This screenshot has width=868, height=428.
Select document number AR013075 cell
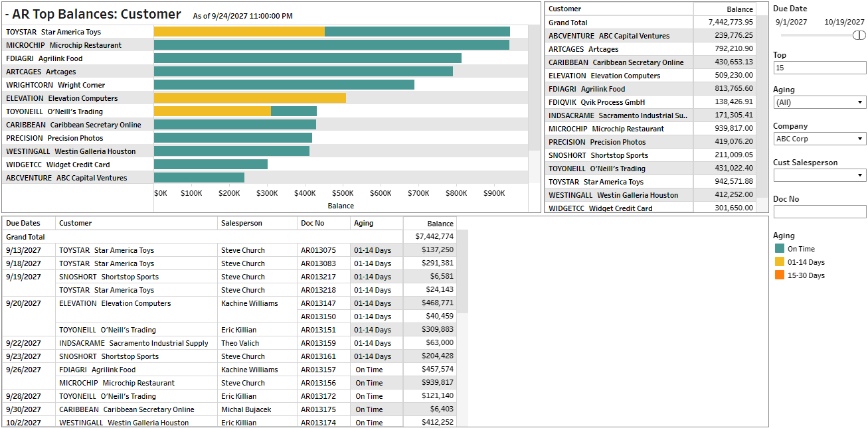pyautogui.click(x=319, y=250)
